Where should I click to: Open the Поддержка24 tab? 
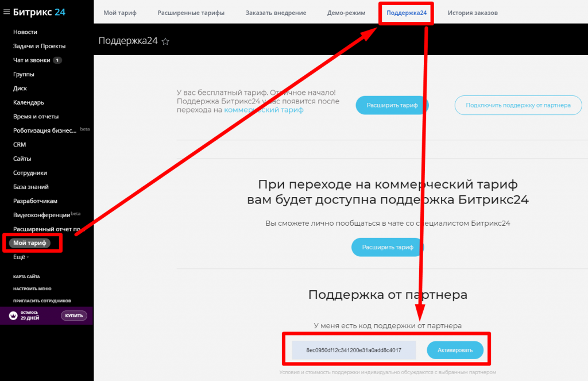(x=406, y=13)
